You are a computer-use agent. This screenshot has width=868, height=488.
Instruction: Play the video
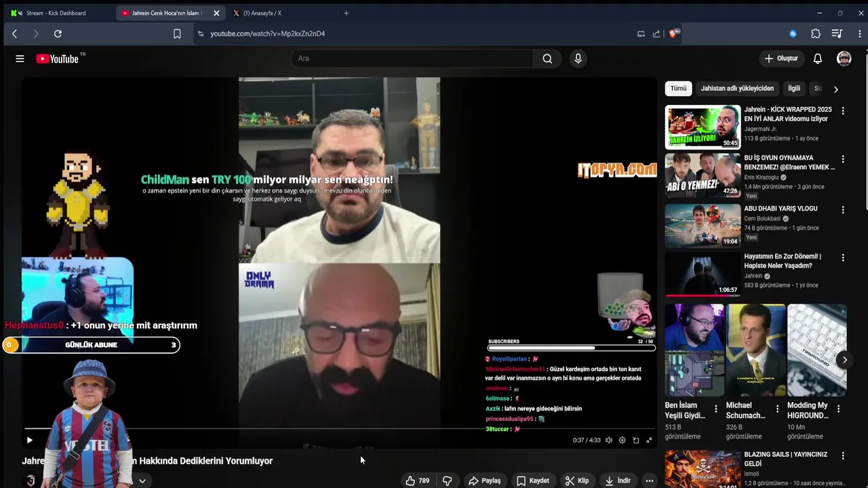tap(29, 440)
